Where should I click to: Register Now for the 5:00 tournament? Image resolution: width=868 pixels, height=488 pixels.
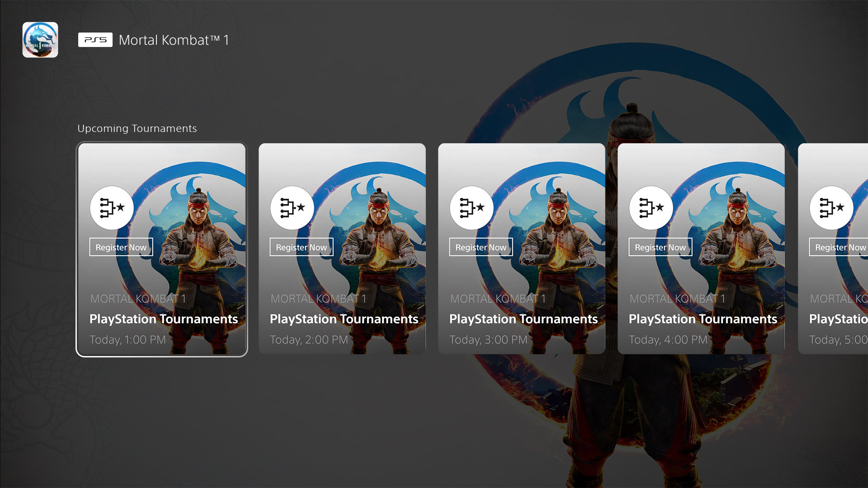point(839,247)
